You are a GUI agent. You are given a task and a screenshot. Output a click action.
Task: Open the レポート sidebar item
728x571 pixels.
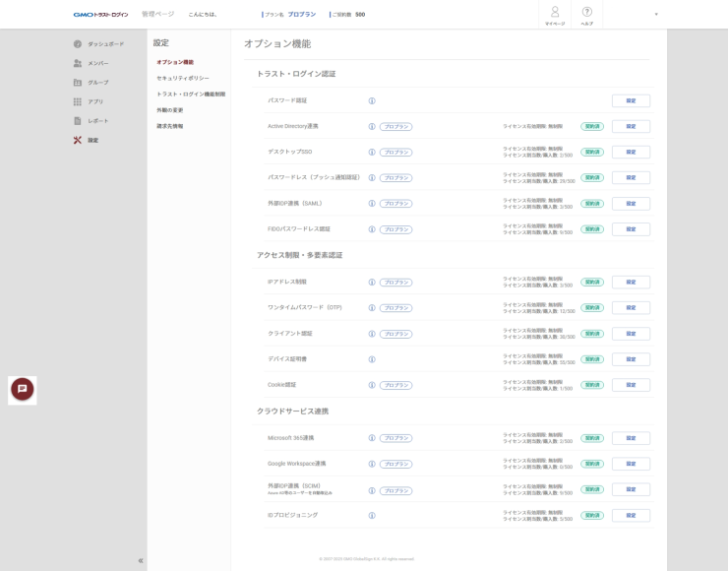[91, 121]
